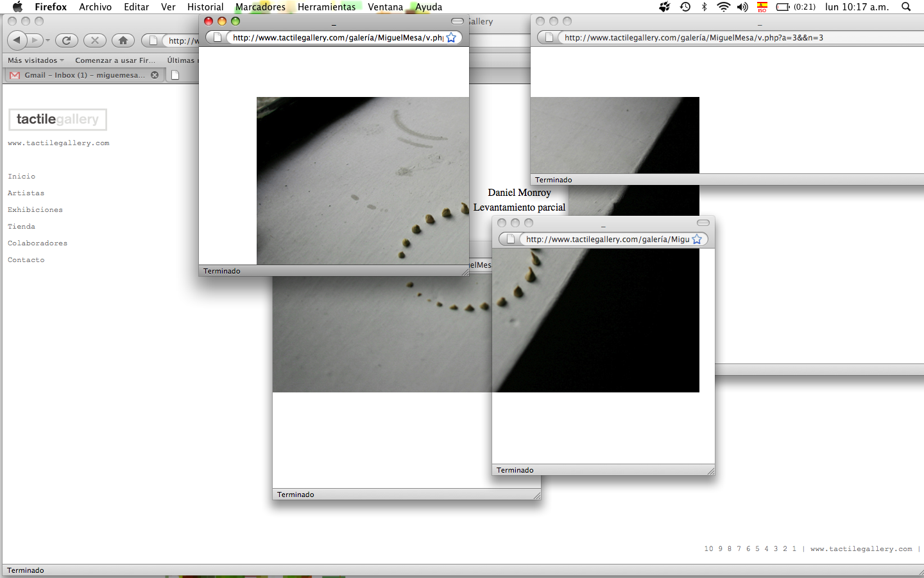Open back/forward history dropdown arrow
This screenshot has width=924, height=578.
pyautogui.click(x=47, y=40)
